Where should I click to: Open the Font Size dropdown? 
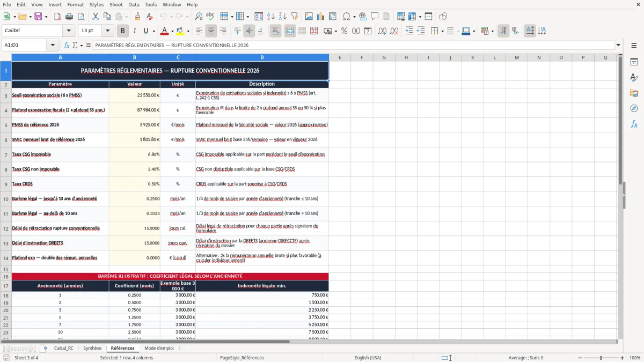click(108, 31)
